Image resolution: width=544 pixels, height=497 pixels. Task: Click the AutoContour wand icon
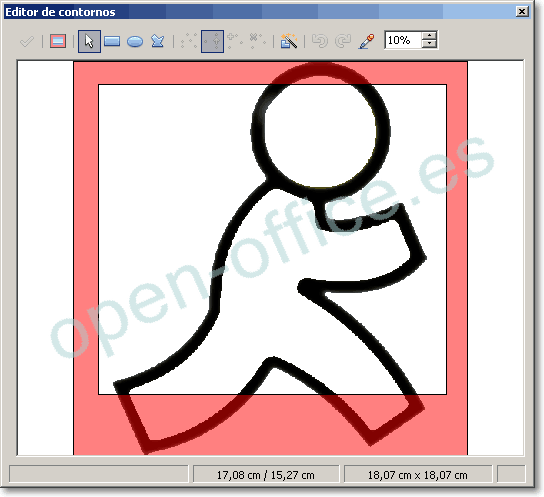(x=289, y=41)
